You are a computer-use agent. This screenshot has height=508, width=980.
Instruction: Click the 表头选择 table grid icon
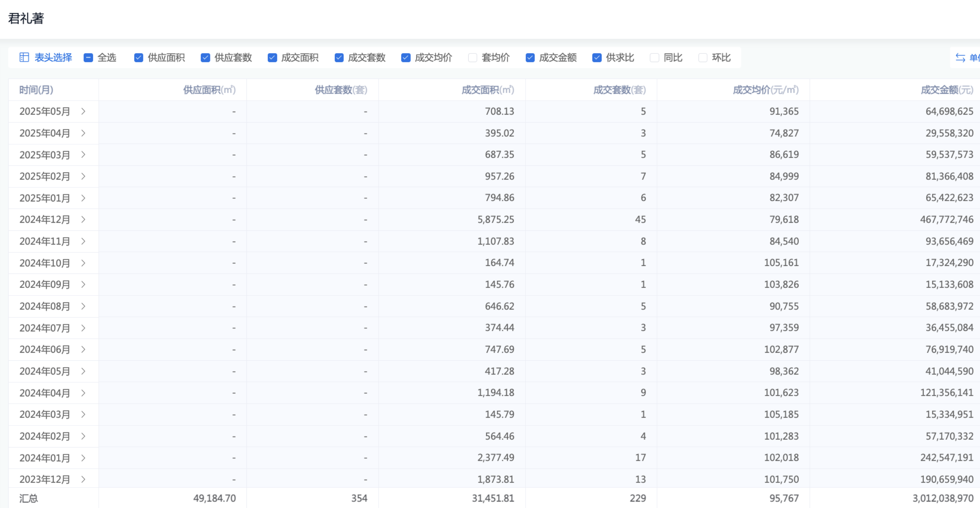coord(24,57)
